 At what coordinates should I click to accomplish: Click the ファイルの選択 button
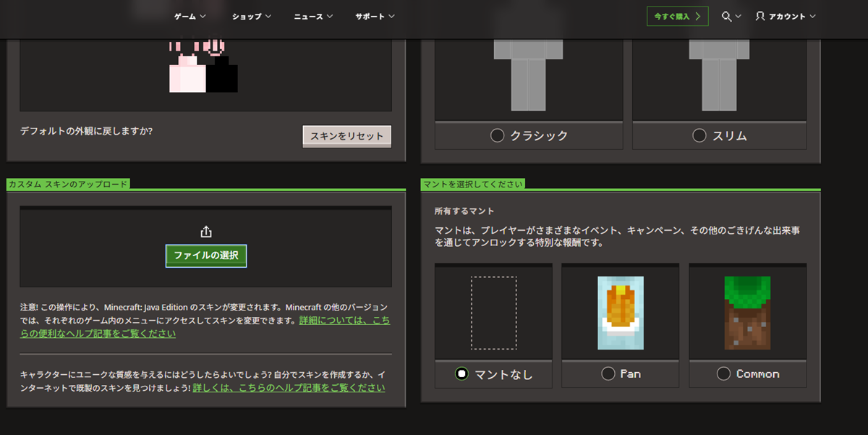pyautogui.click(x=206, y=255)
